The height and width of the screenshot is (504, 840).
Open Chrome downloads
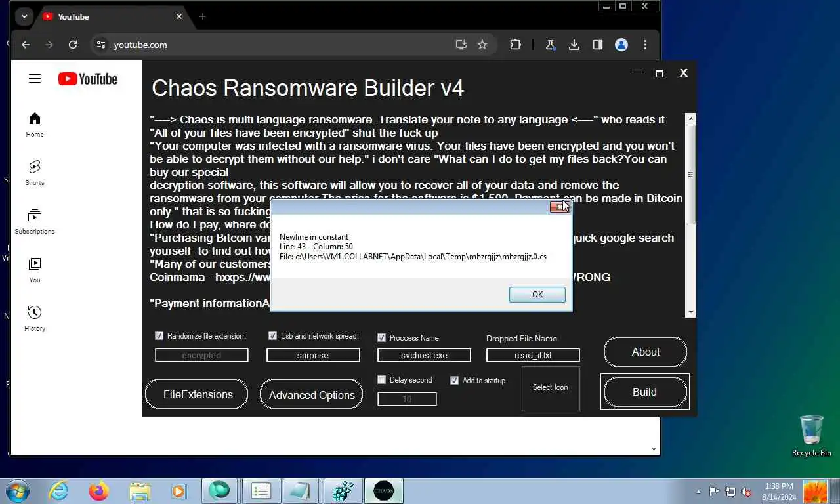[574, 45]
